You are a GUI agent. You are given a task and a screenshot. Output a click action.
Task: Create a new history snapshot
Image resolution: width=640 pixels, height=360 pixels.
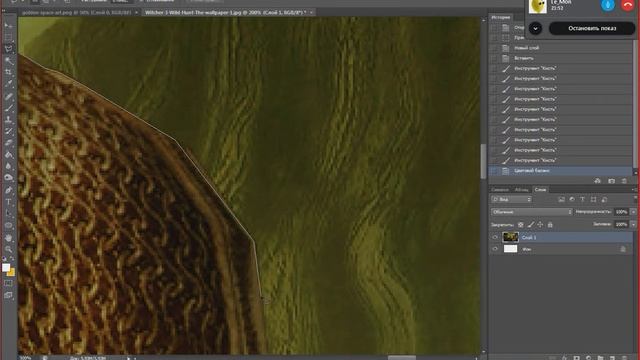pos(611,180)
